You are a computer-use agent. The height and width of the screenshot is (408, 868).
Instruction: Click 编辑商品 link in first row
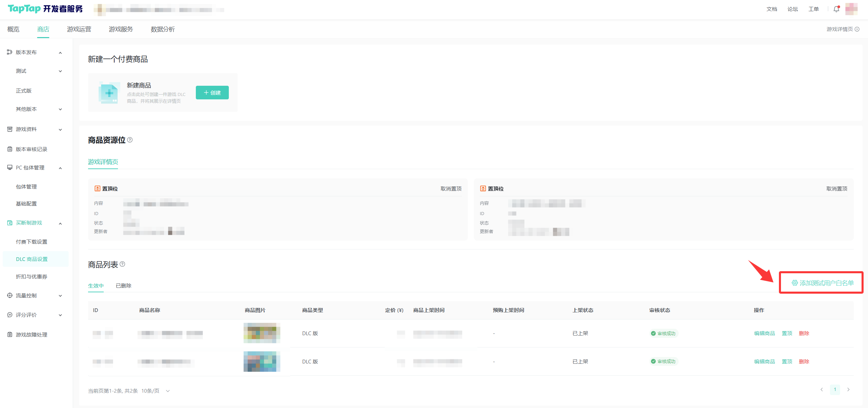pyautogui.click(x=764, y=333)
